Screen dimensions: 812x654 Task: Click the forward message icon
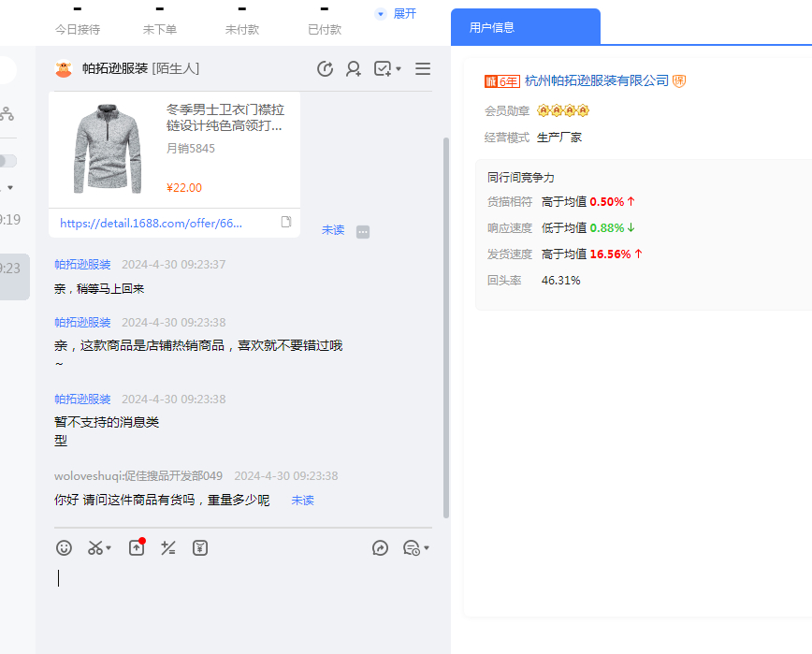click(380, 548)
